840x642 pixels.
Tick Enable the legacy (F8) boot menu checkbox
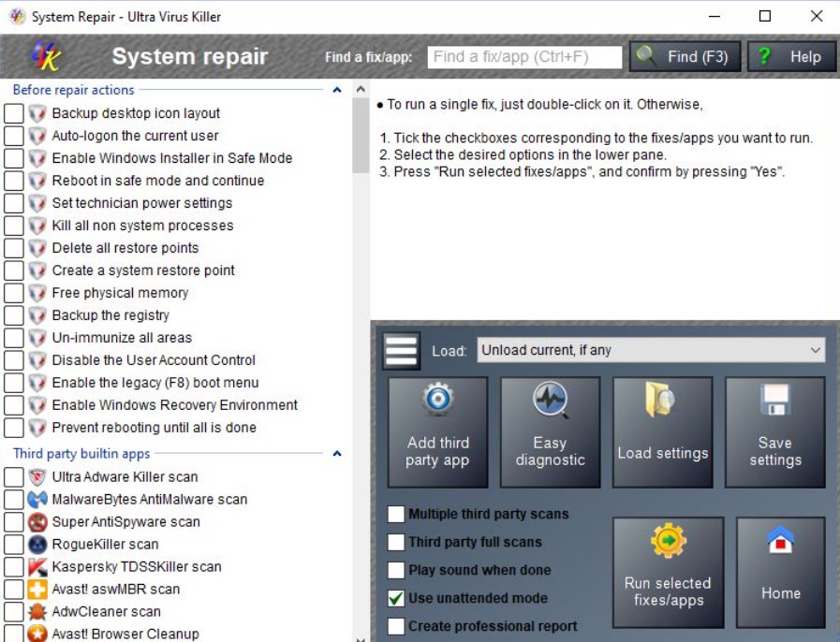tap(14, 384)
